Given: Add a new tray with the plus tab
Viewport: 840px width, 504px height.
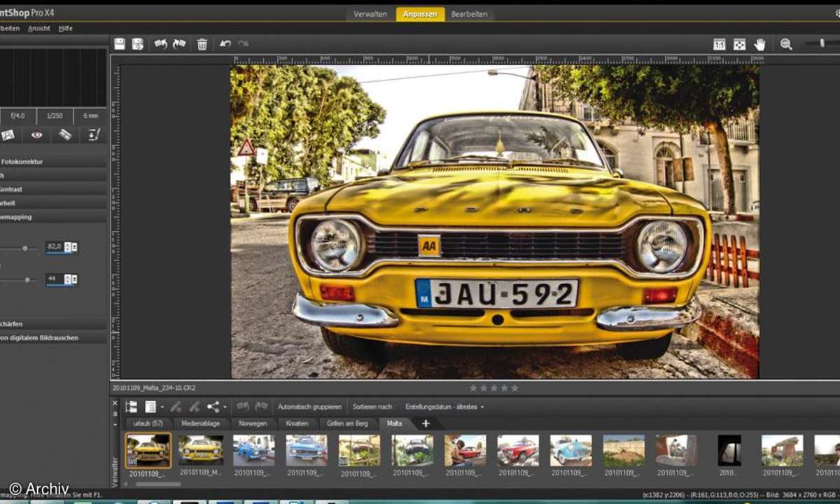Looking at the screenshot, I should (426, 423).
